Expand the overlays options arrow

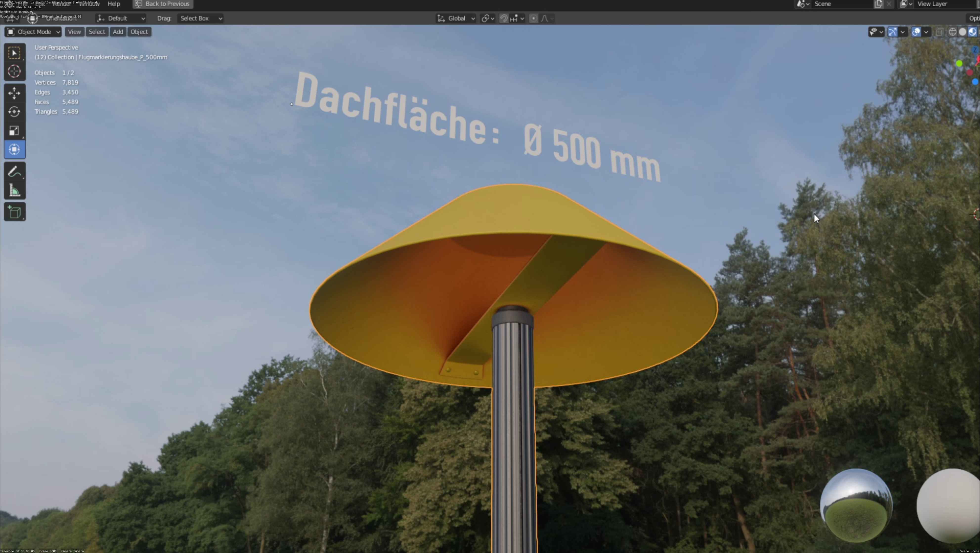926,32
